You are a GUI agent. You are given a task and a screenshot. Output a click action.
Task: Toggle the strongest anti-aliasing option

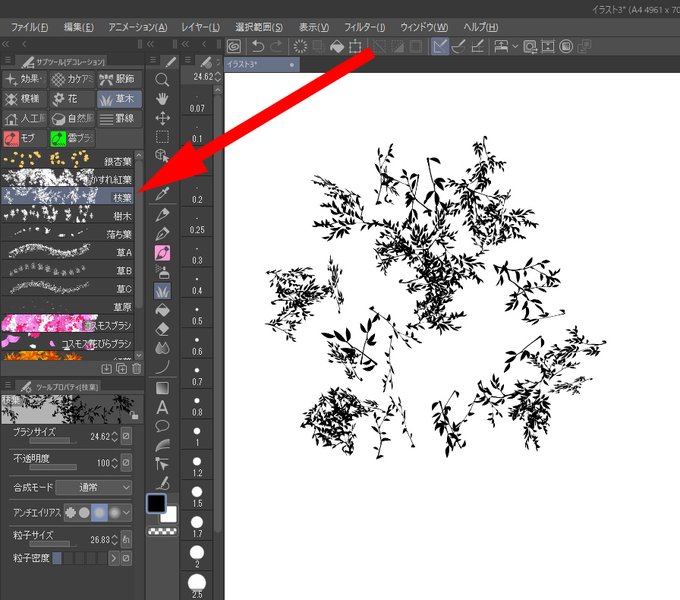point(114,513)
